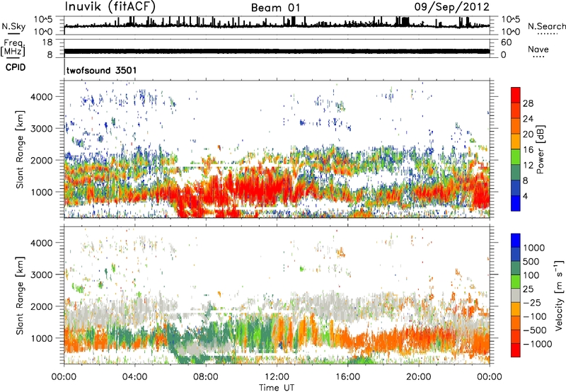Select the blue top segment of Velocity colorbar
The image size is (566, 392).
(516, 241)
